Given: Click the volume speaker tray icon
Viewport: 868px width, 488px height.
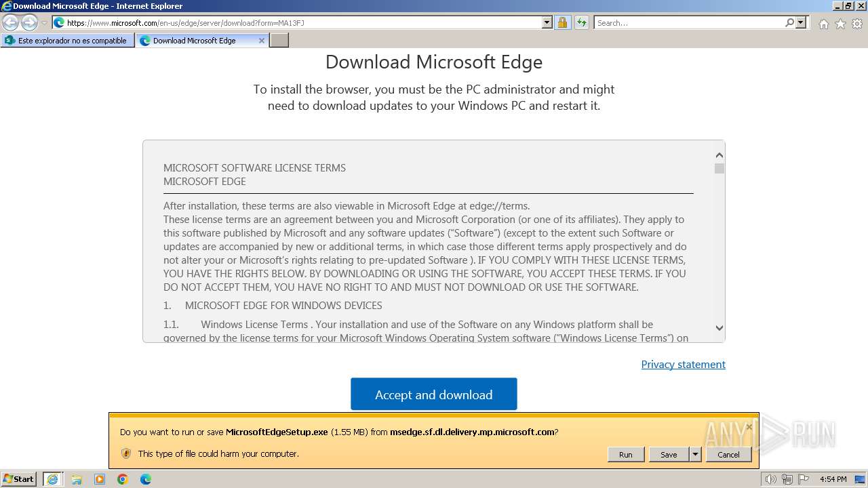Looking at the screenshot, I should click(770, 479).
